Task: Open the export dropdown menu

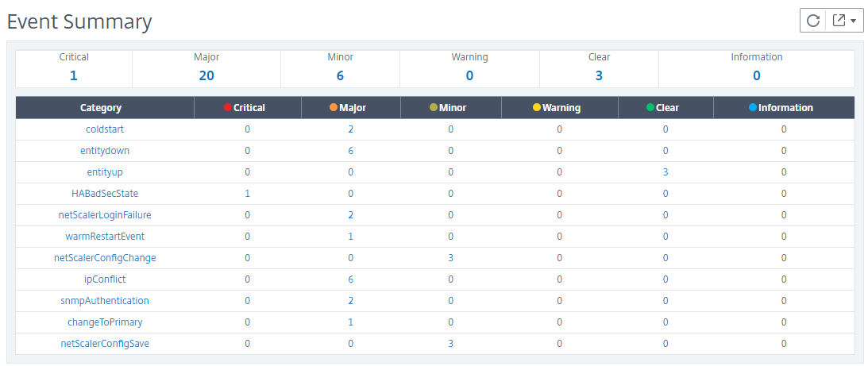Action: point(844,21)
